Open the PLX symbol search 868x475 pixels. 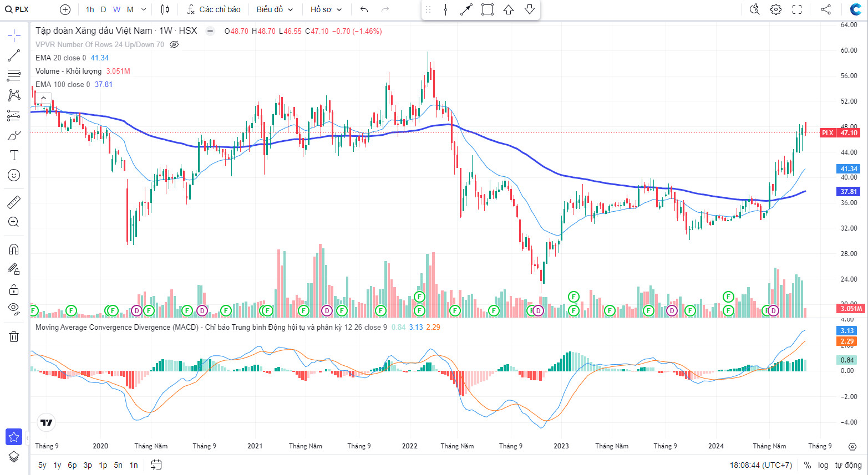(x=18, y=9)
